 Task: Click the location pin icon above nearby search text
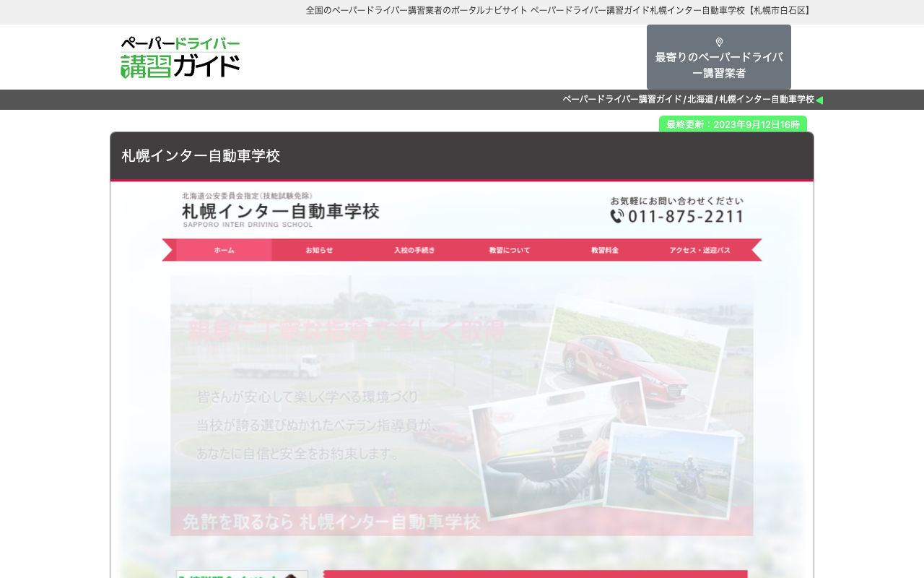719,42
